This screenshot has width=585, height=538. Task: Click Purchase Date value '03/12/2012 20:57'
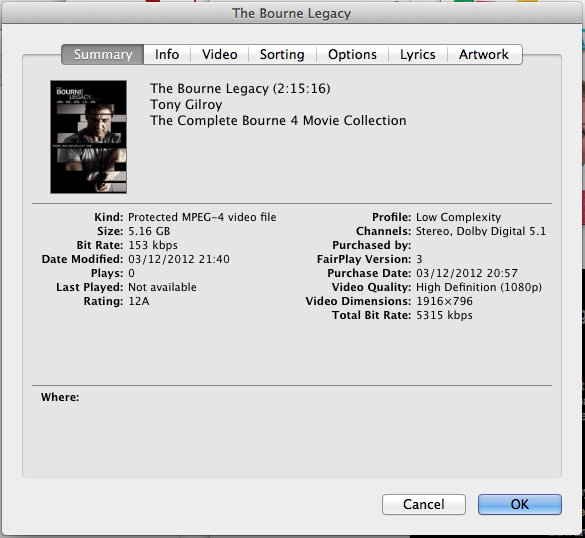click(x=467, y=273)
